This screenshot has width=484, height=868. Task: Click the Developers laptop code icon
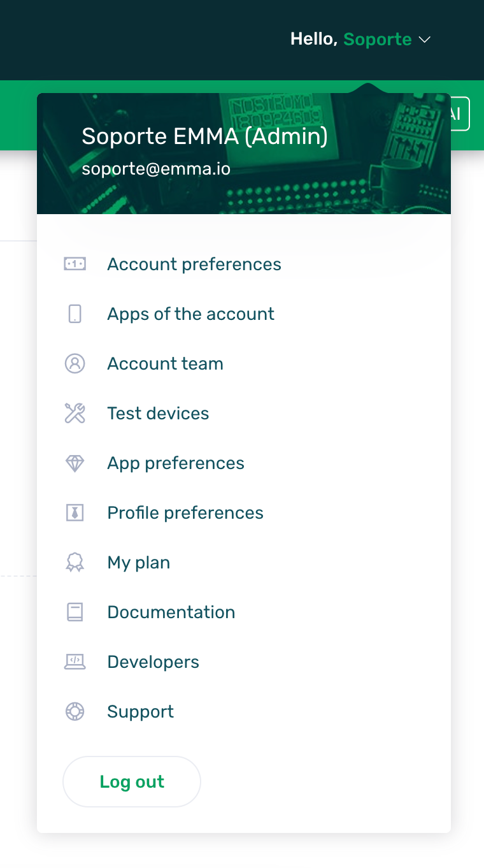click(75, 662)
